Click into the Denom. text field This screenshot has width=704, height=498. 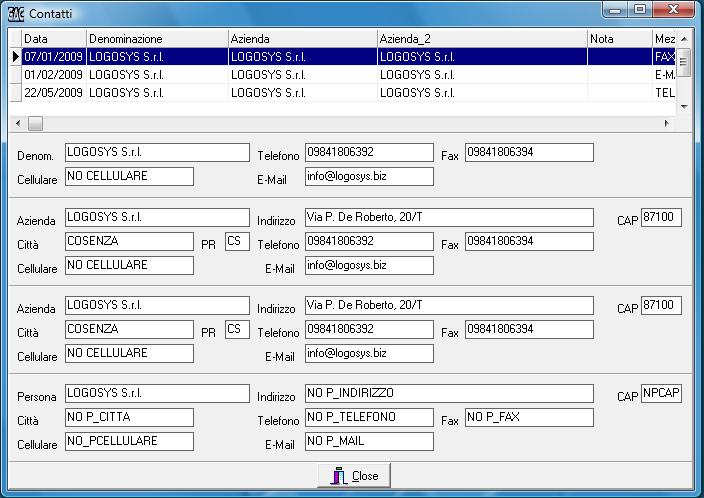(x=157, y=153)
